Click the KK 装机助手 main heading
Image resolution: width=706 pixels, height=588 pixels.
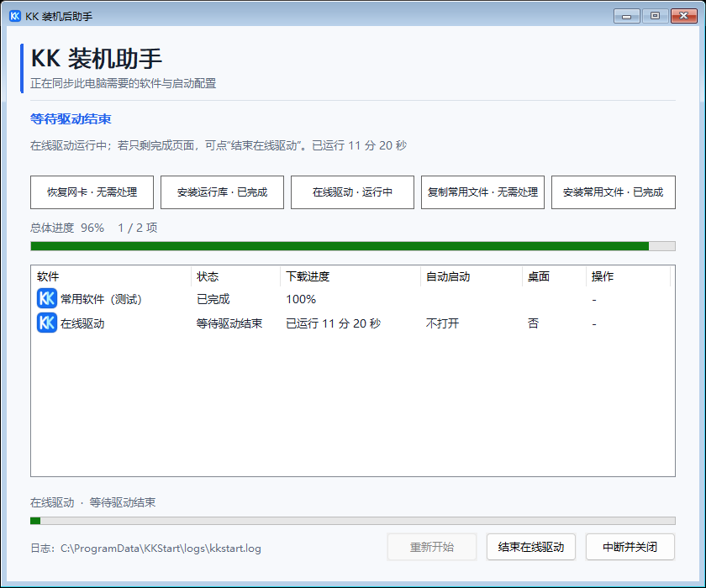point(97,59)
